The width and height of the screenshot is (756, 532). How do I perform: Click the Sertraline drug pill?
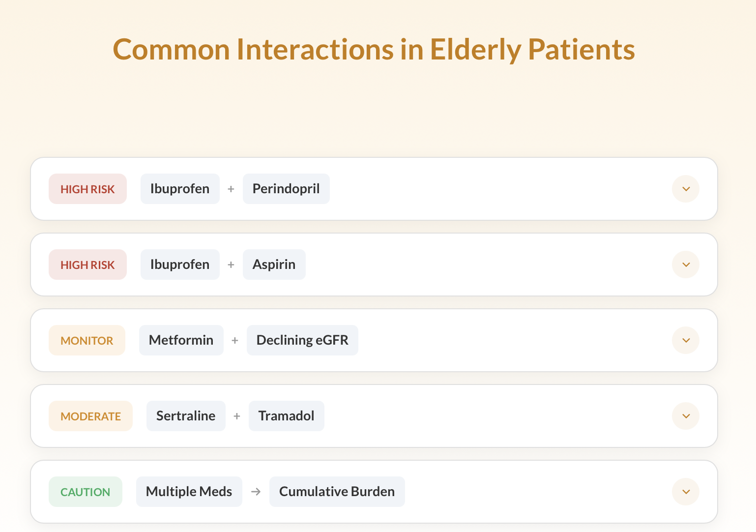(186, 415)
